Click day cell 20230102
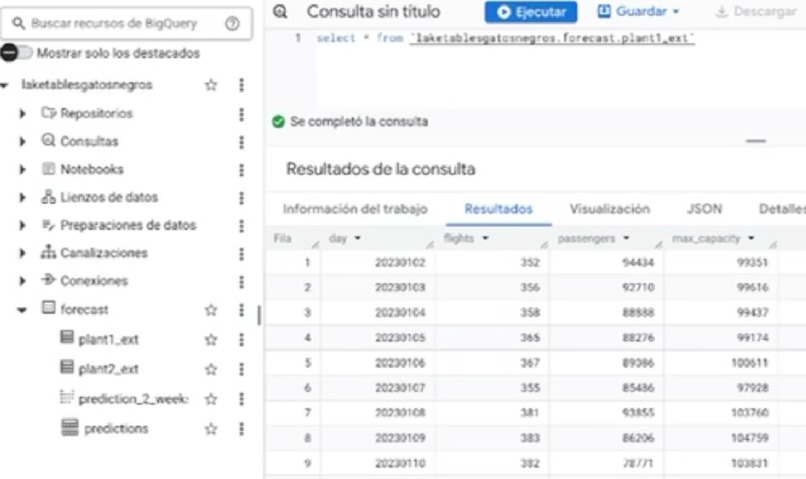The image size is (806, 479). (x=400, y=263)
